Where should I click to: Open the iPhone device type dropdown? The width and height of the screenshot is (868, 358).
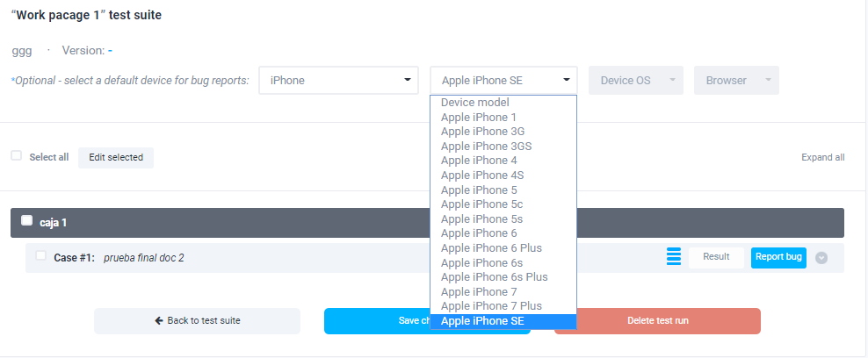pyautogui.click(x=340, y=80)
